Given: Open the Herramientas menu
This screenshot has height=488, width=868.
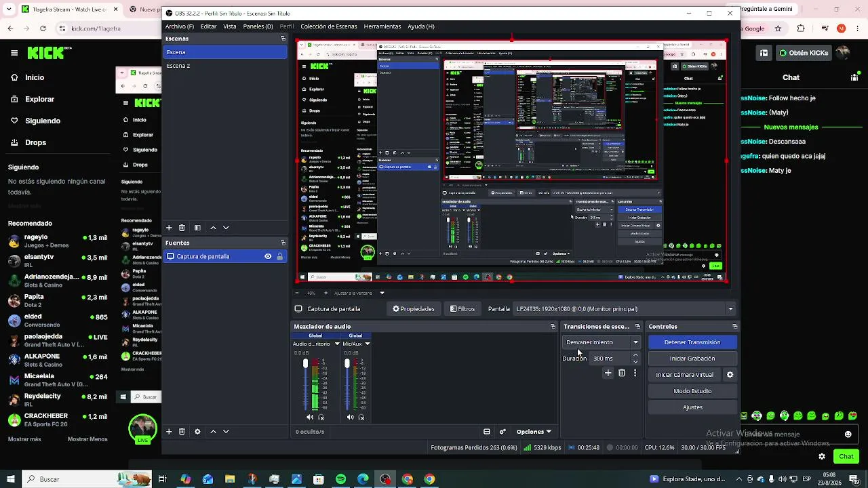Looking at the screenshot, I should coord(382,26).
